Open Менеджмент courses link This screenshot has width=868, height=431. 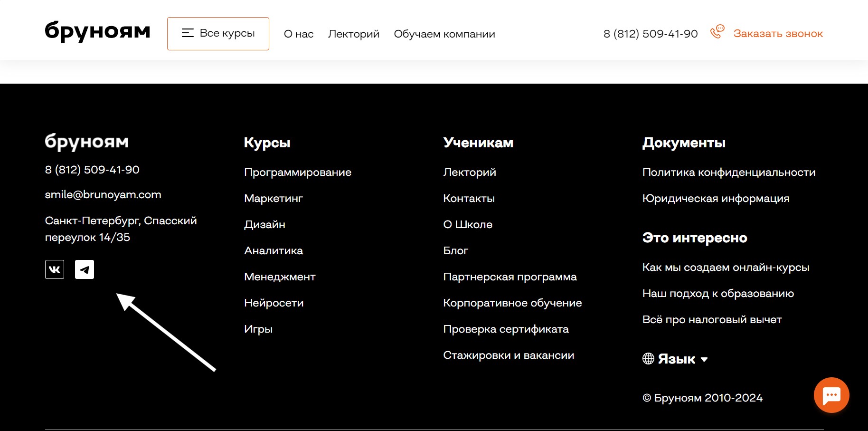280,277
